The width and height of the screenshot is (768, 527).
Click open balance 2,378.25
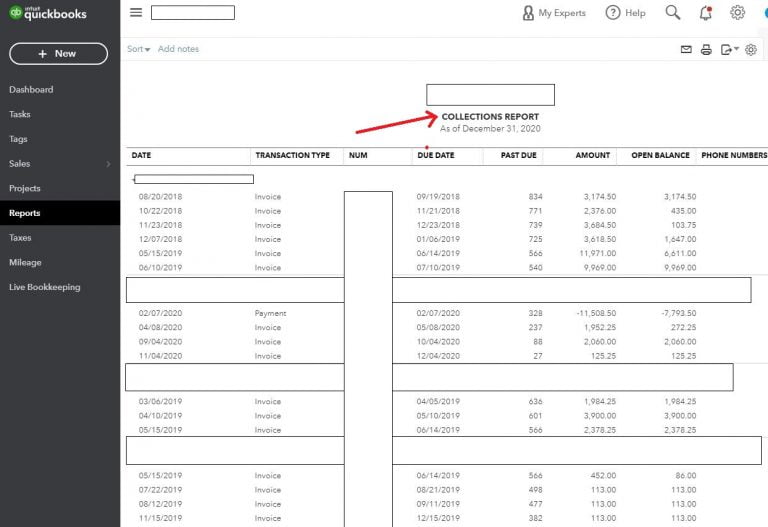(680, 430)
